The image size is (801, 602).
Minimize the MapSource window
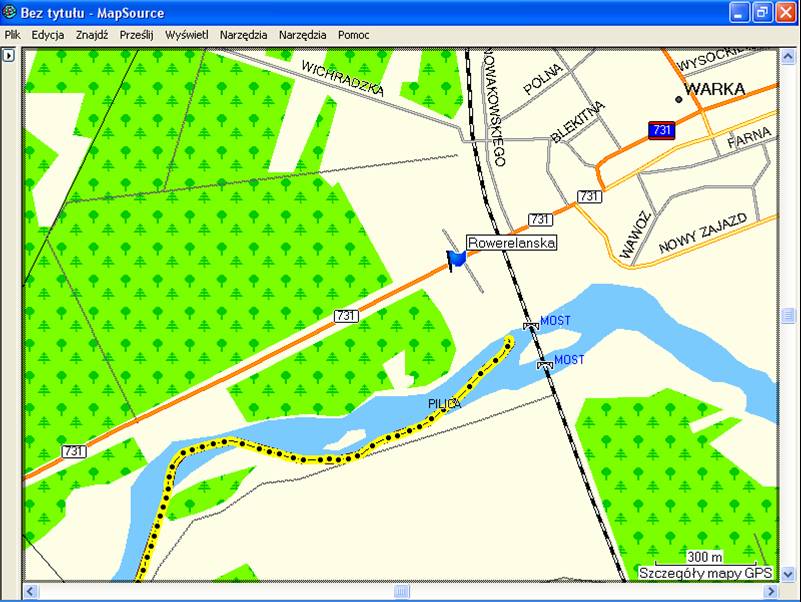click(x=739, y=12)
